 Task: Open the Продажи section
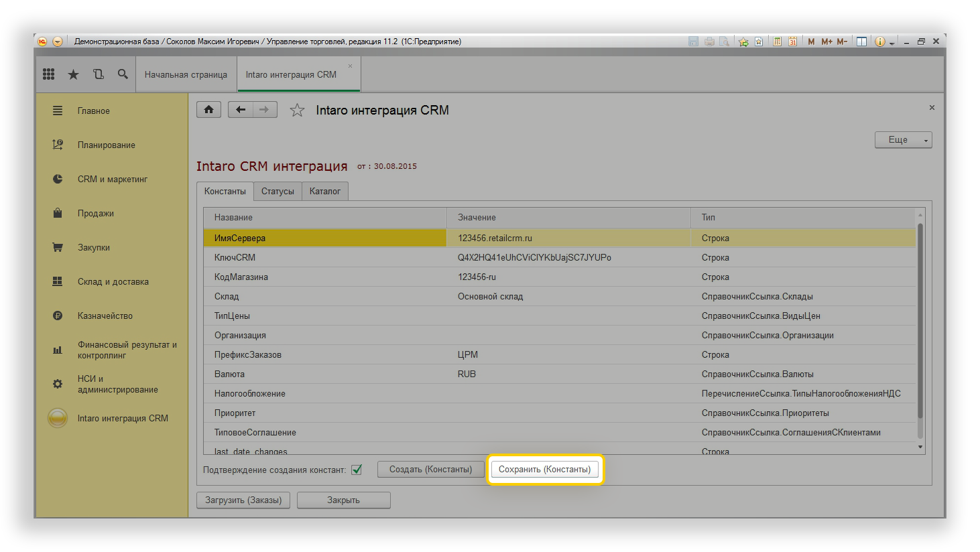point(95,213)
